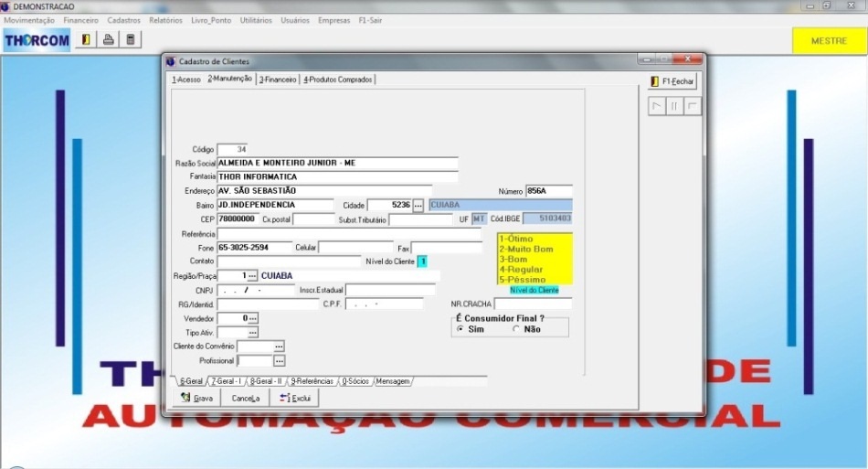This screenshot has width=868, height=469.
Task: Open the Vendedor lookup button
Action: point(252,318)
